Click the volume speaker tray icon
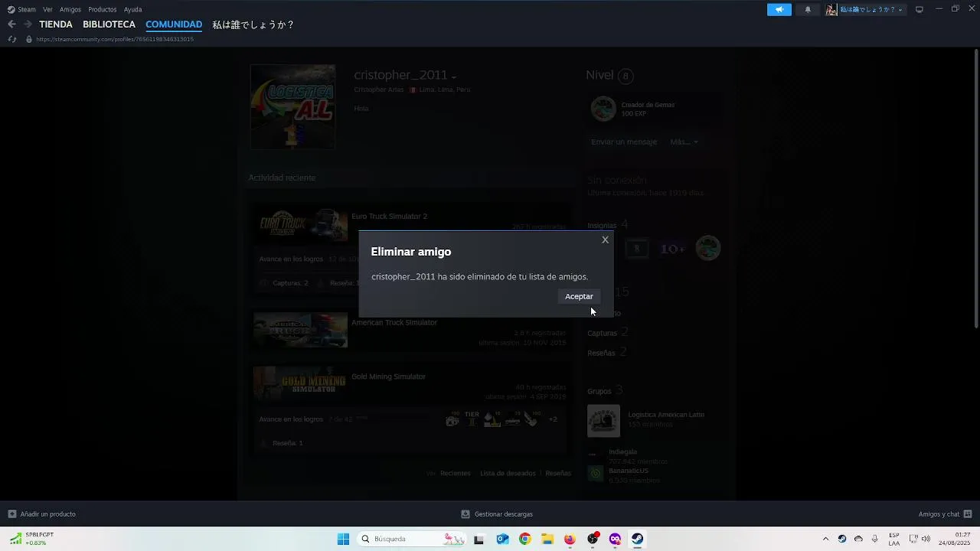 click(x=926, y=539)
